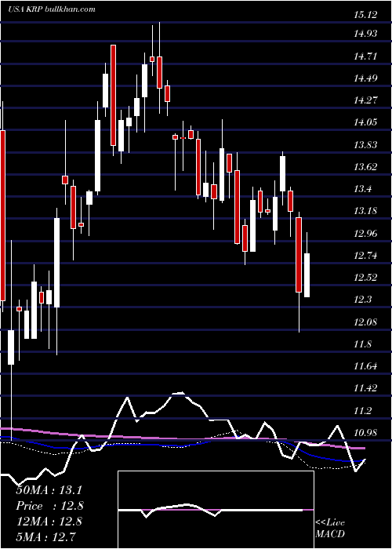Click the 12.74 price axis label
The height and width of the screenshot is (549, 392).
(x=365, y=255)
